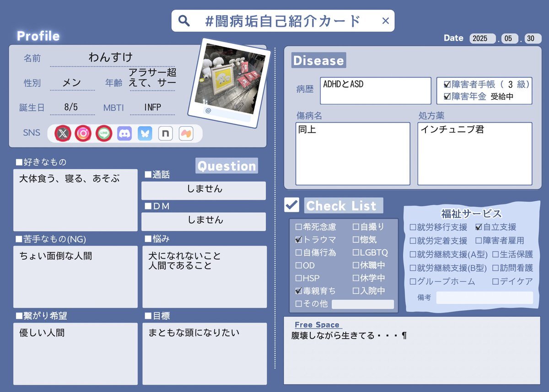This screenshot has width=549, height=392.
Task: Click the 繋がり希望 box 優しい人間
Action: tap(75, 354)
